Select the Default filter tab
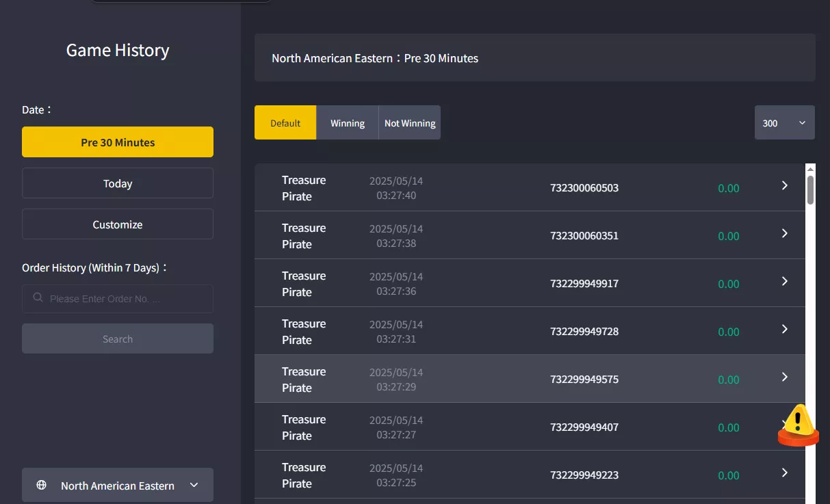The height and width of the screenshot is (504, 830). click(285, 122)
